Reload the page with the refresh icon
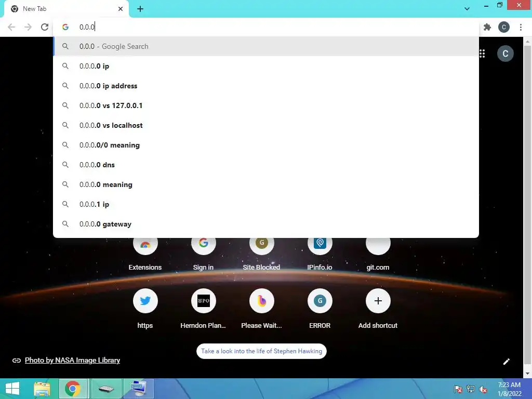Viewport: 532px width, 399px height. [x=45, y=27]
